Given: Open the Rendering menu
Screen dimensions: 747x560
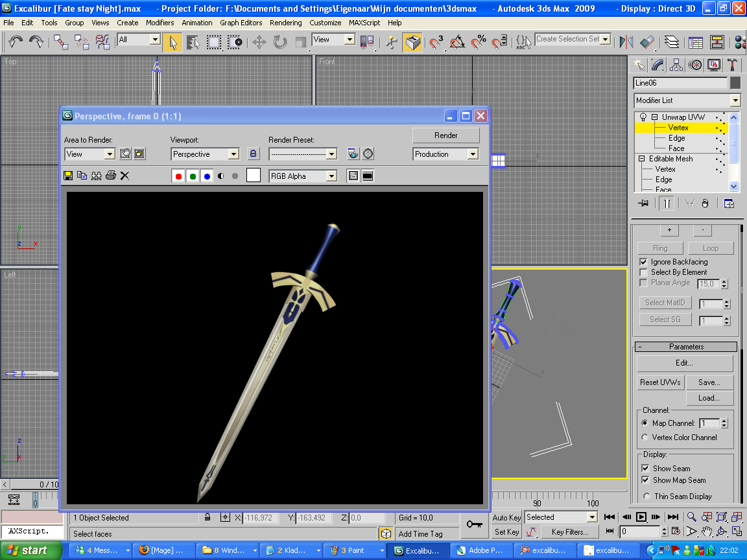Looking at the screenshot, I should 285,23.
